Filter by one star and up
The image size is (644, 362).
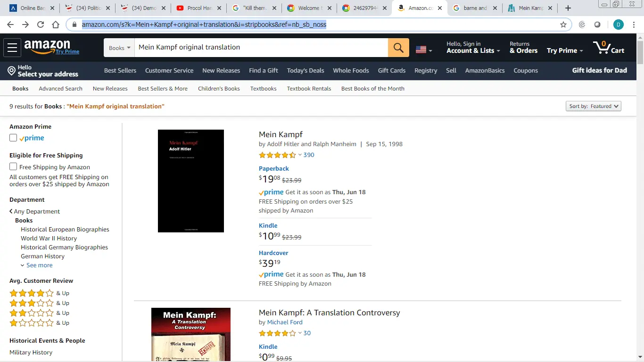point(39,323)
